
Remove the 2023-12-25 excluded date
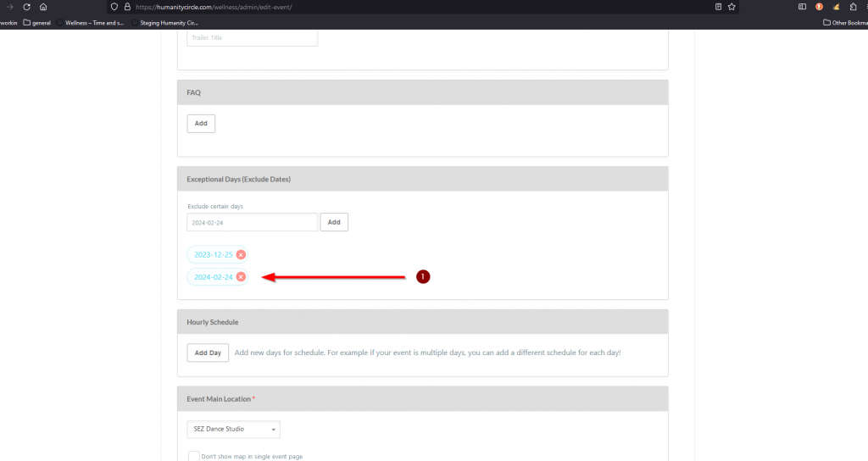241,254
